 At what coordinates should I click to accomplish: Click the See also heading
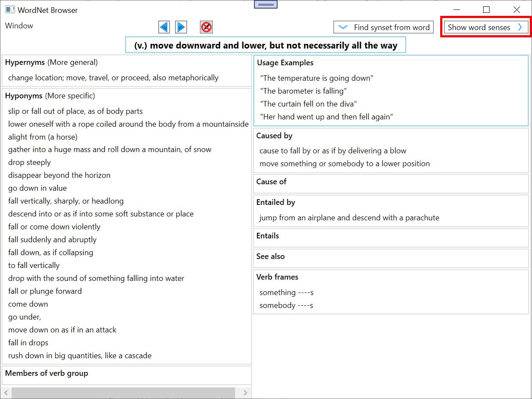270,256
